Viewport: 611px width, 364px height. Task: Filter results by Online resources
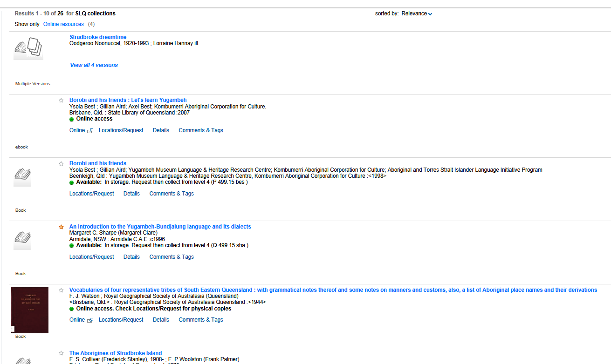(x=63, y=24)
